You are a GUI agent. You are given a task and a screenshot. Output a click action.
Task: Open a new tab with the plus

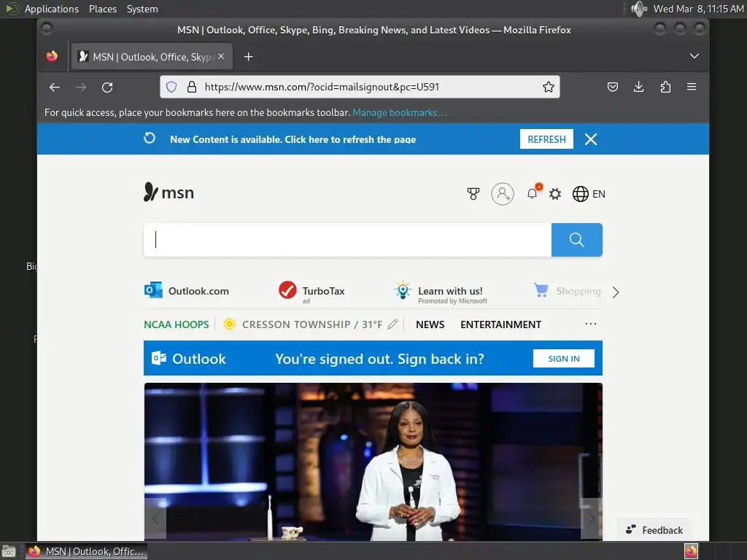(248, 57)
